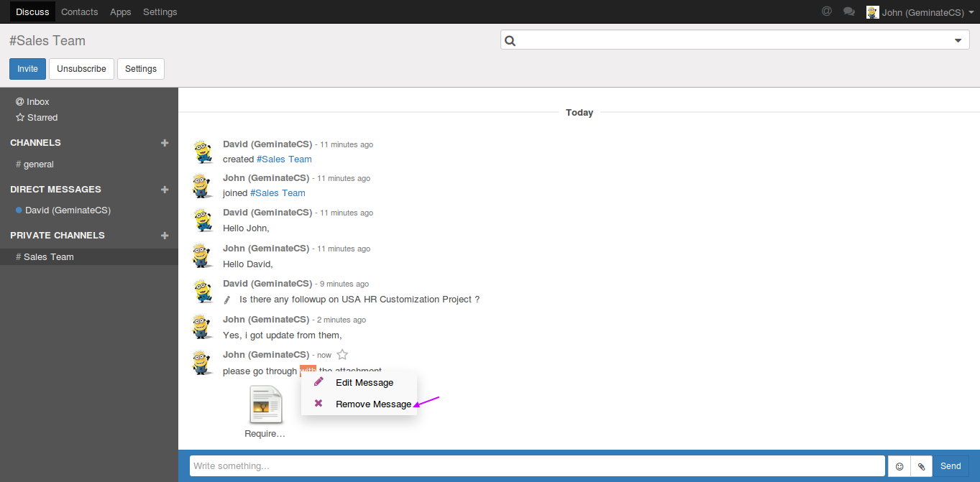
Task: Send the message with Send button
Action: 951,466
